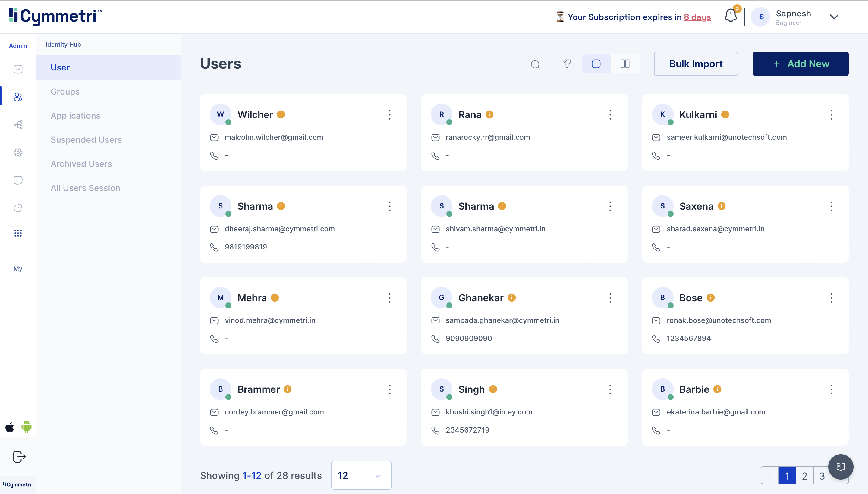Go to page 2 of results
The height and width of the screenshot is (494, 868).
pos(804,475)
